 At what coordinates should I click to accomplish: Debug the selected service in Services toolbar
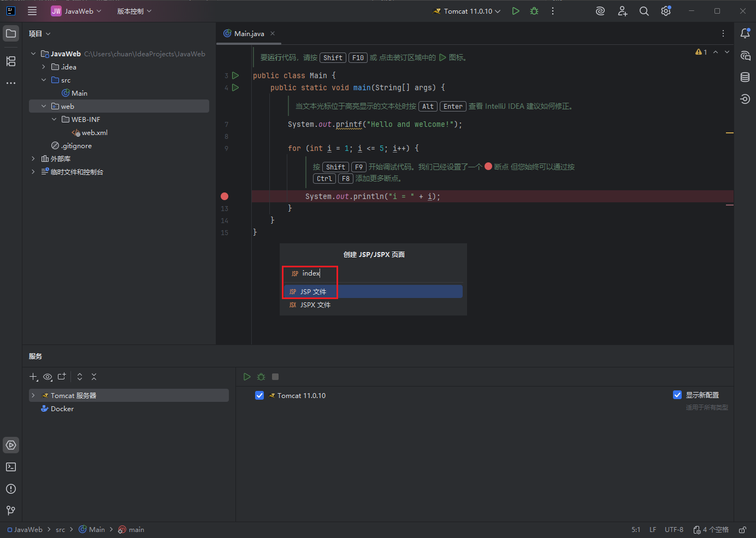point(261,377)
